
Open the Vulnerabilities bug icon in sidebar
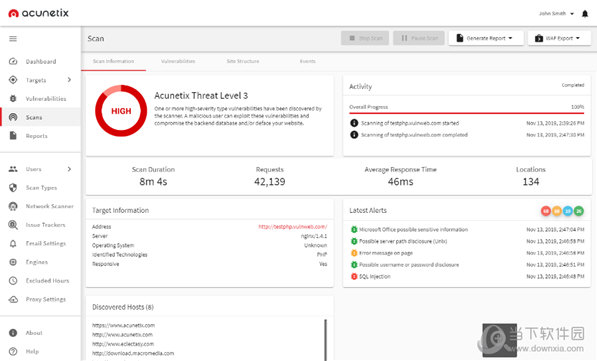pyautogui.click(x=13, y=99)
